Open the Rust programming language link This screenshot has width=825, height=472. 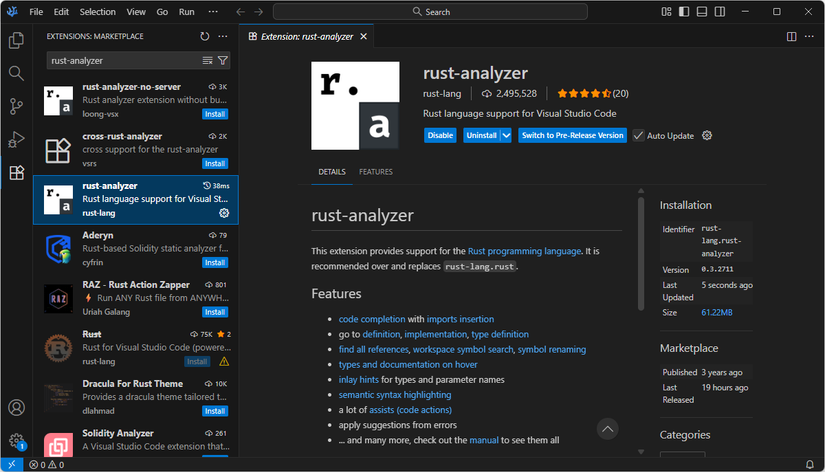(525, 251)
